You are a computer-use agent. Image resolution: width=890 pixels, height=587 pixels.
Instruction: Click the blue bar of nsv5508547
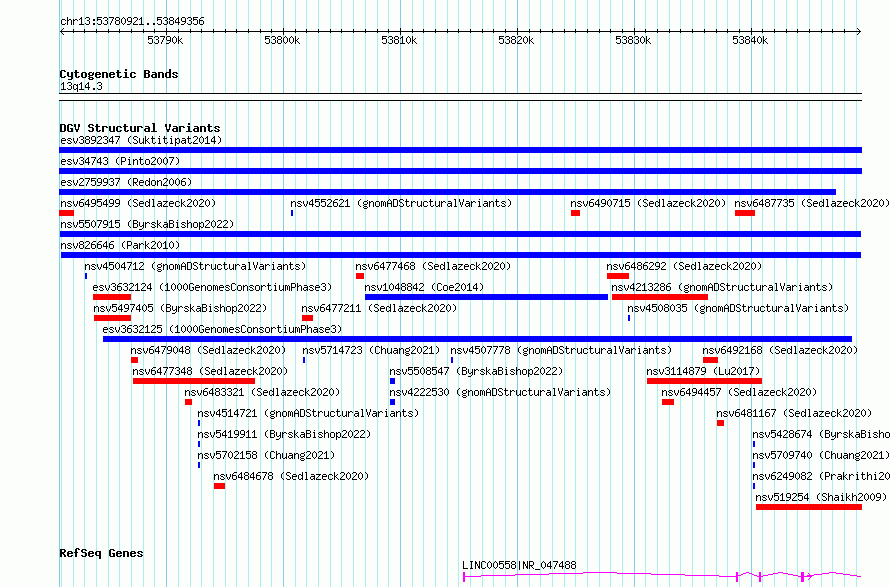point(392,381)
